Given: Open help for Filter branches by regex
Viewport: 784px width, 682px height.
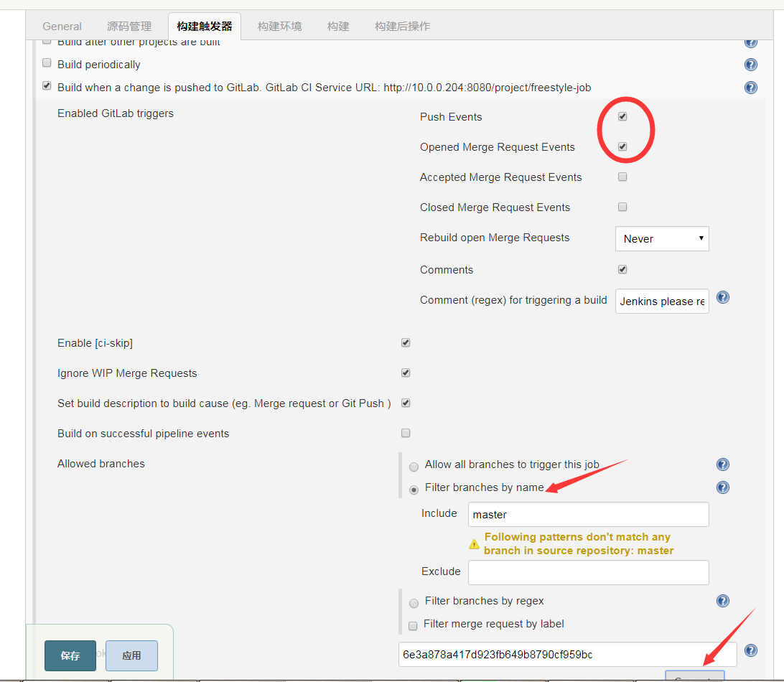Looking at the screenshot, I should coord(722,601).
